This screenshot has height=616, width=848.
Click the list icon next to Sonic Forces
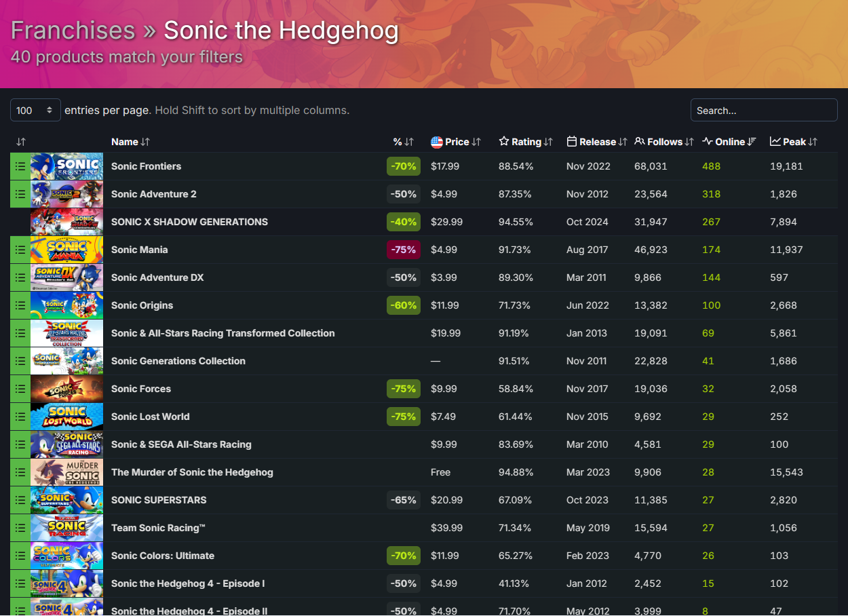click(20, 389)
